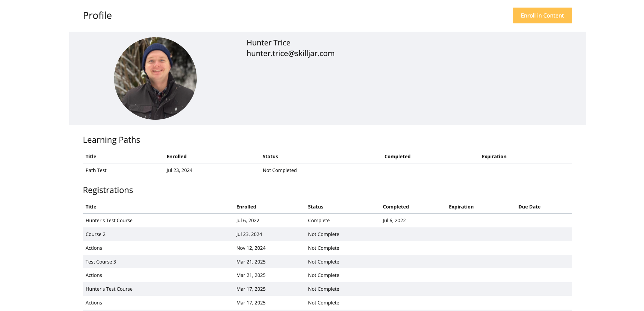Viewport: 644px width, 311px height.
Task: Select the Path Test learning path row
Action: 328,170
